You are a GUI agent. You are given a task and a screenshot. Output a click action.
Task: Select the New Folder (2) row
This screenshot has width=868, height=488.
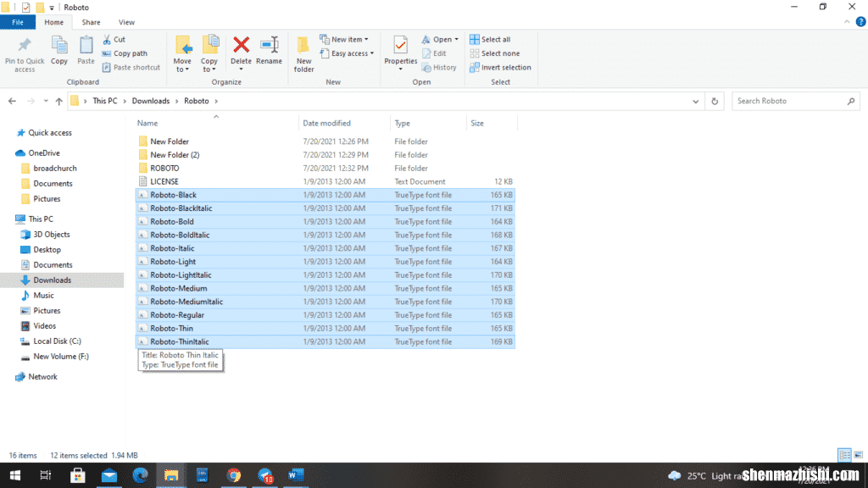pos(325,155)
